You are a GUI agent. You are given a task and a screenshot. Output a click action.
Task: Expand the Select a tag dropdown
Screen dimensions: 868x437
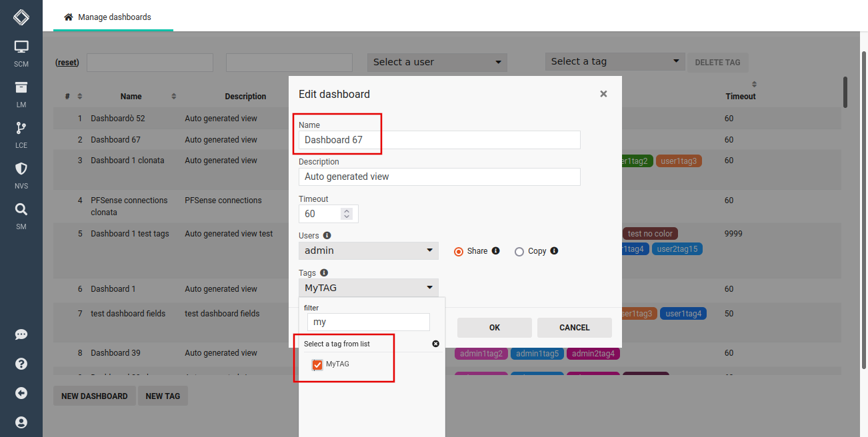click(614, 61)
